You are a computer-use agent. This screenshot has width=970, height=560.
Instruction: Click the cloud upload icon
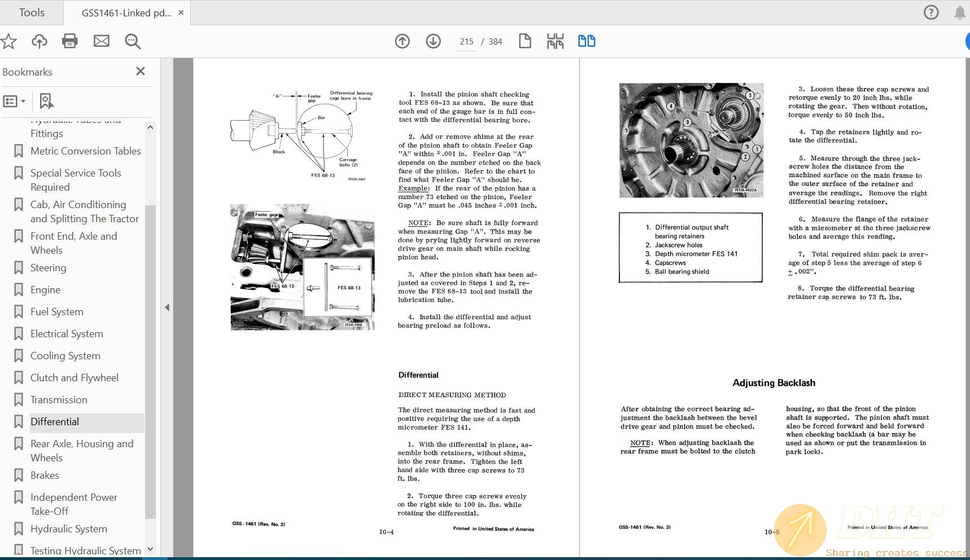tap(39, 41)
